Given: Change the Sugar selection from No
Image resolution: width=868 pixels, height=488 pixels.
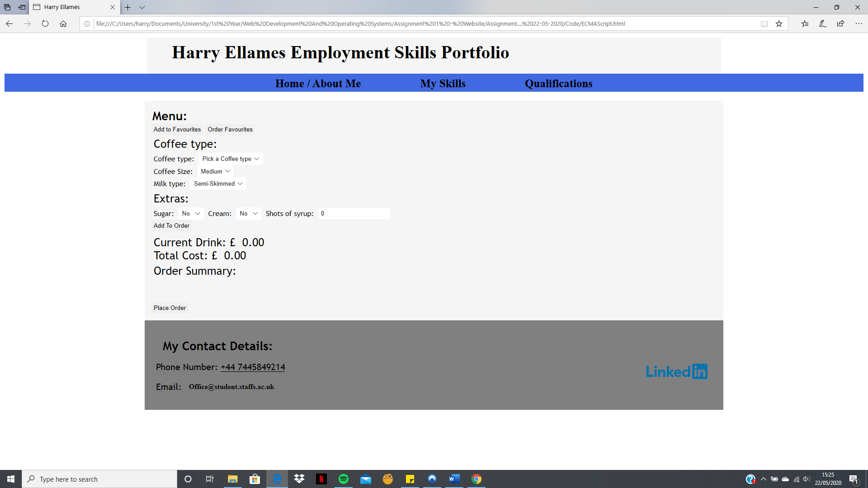Looking at the screenshot, I should click(190, 213).
